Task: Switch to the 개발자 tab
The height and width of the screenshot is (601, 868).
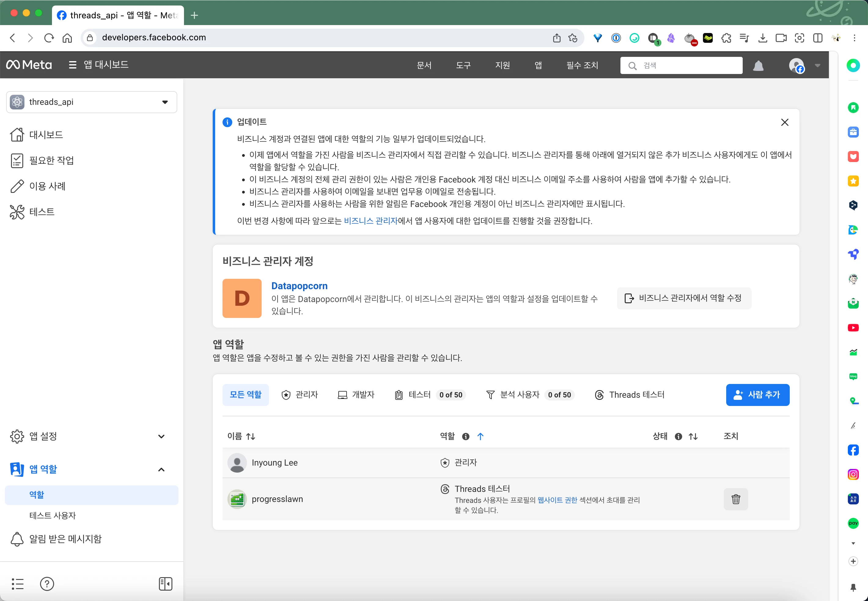Action: coord(356,395)
